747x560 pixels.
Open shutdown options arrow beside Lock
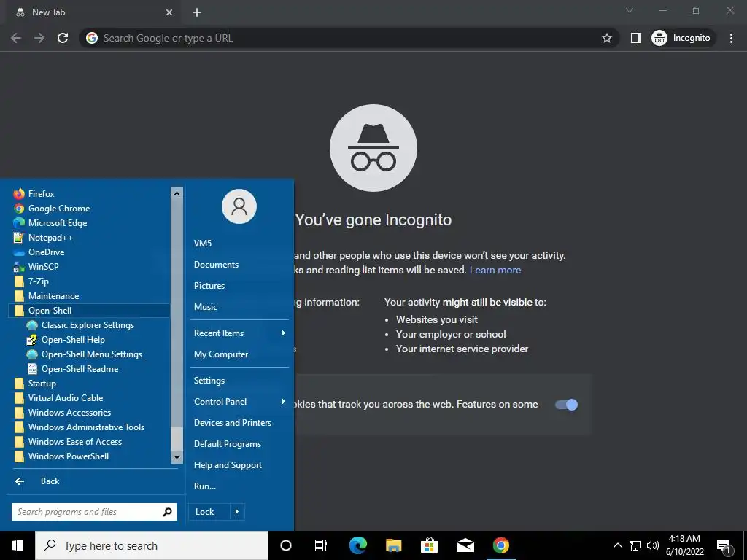click(237, 512)
